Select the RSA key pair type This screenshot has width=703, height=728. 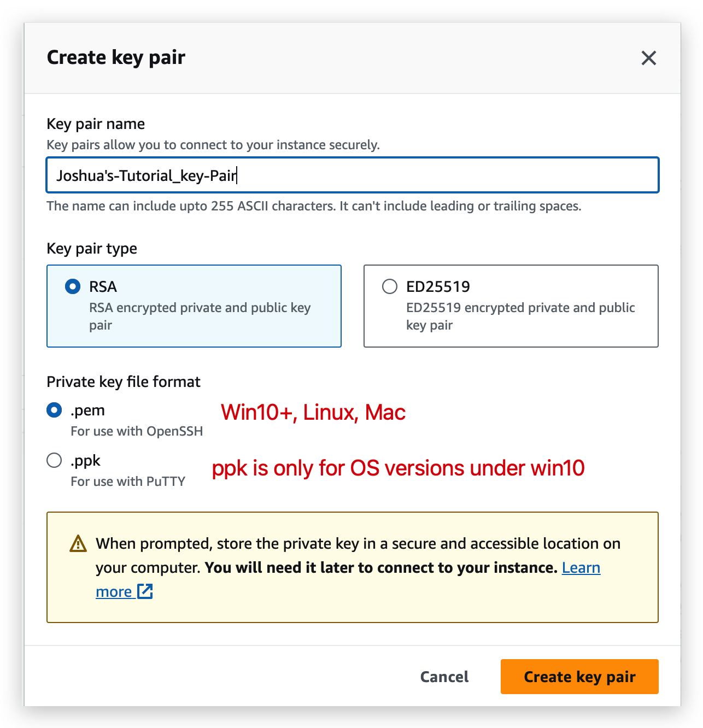[72, 286]
